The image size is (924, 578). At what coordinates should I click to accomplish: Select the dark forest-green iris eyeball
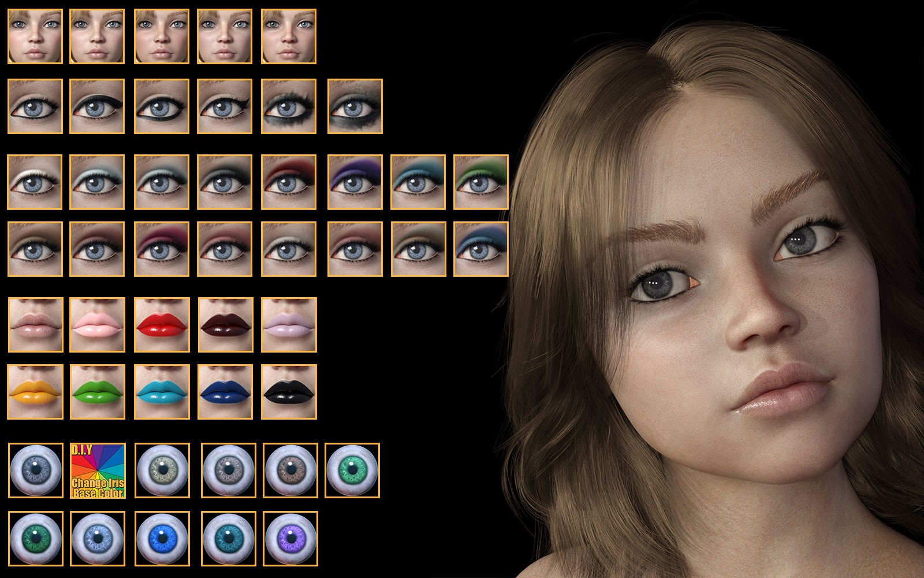[x=36, y=539]
